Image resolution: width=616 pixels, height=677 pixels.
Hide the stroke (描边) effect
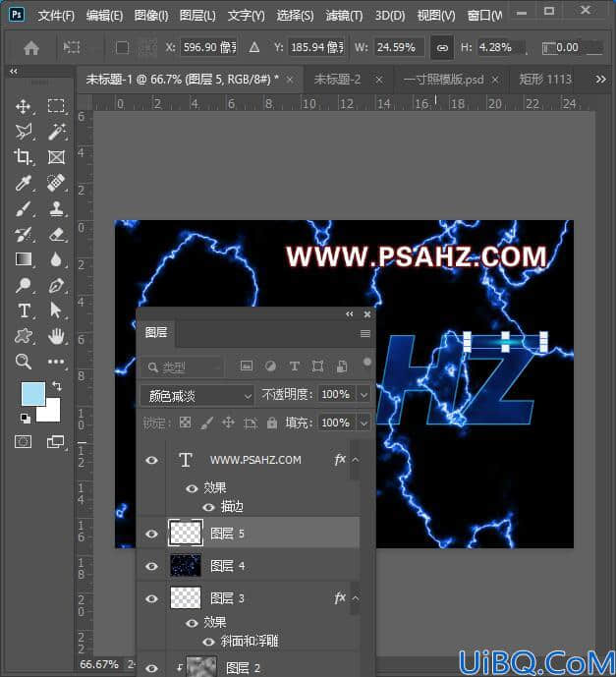[x=208, y=507]
